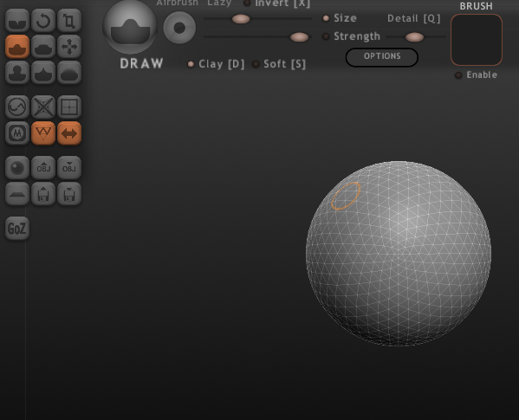
Task: Open the OPTIONS button
Action: [382, 57]
